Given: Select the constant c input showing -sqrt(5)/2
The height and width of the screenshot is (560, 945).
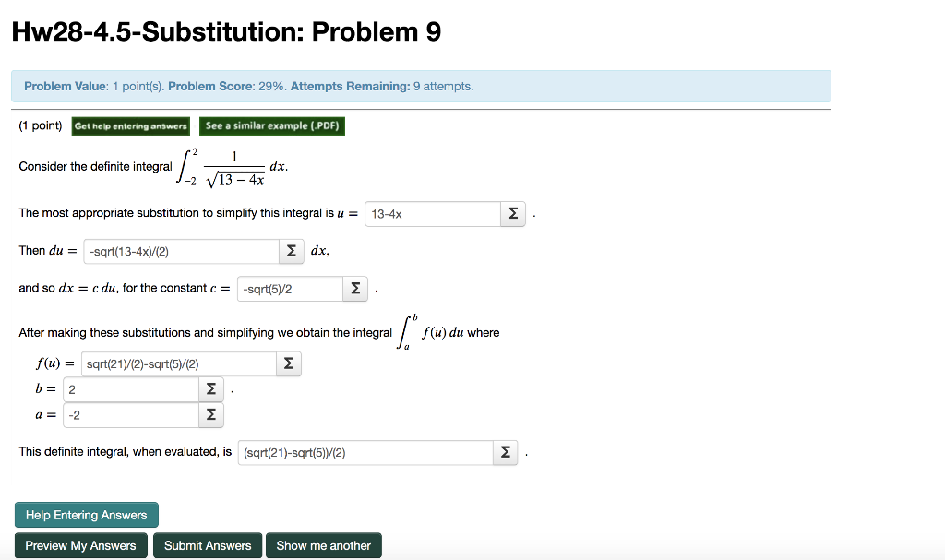Looking at the screenshot, I should 290,288.
